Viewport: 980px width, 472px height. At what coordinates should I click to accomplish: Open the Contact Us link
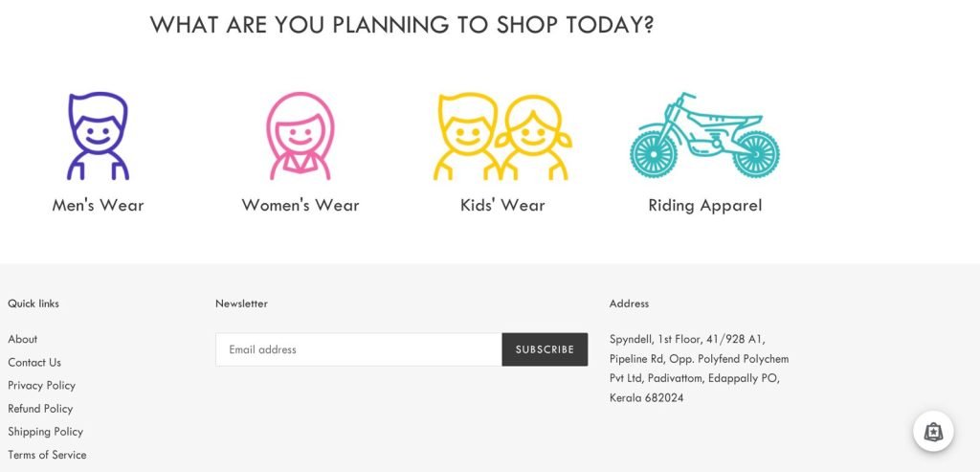34,362
